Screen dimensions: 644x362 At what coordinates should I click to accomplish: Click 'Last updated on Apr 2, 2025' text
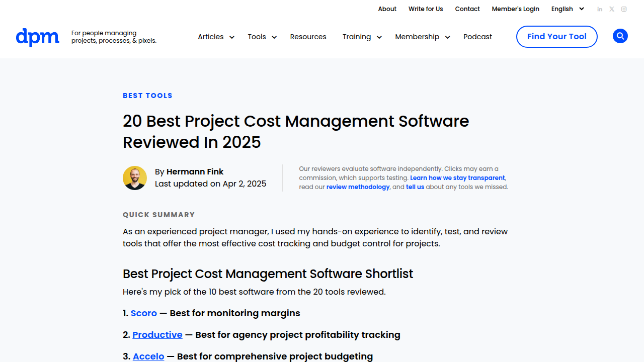[210, 184]
